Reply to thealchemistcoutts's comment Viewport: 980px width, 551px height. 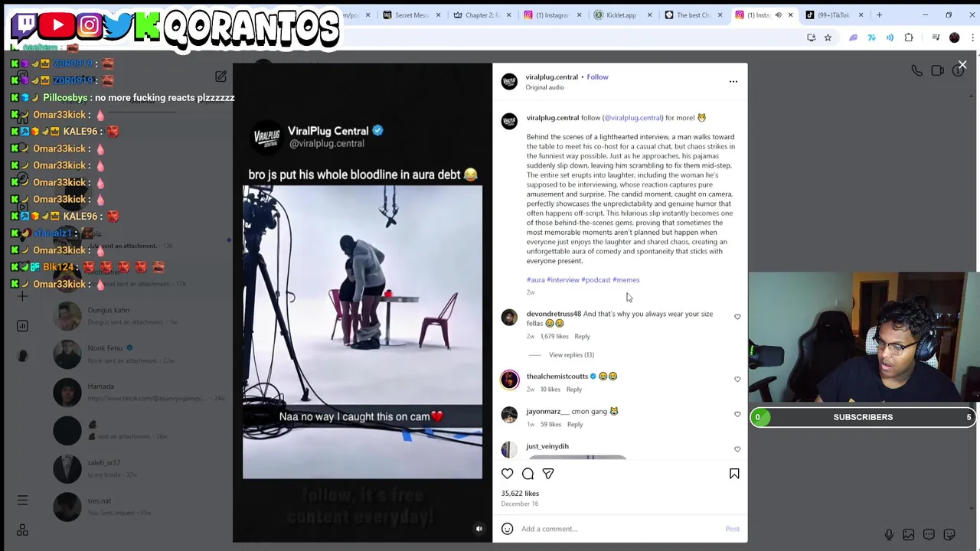pos(573,390)
